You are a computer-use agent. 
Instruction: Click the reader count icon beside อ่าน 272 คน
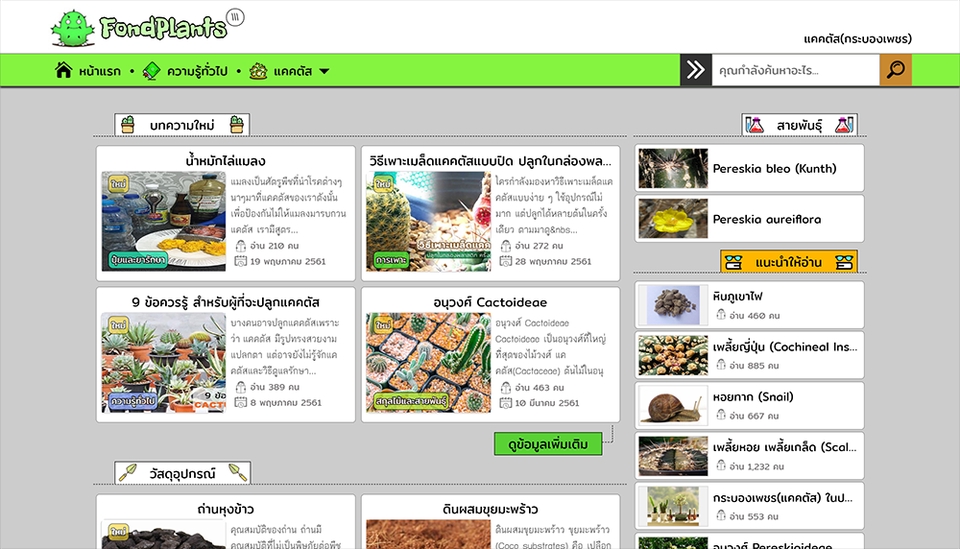click(x=506, y=246)
